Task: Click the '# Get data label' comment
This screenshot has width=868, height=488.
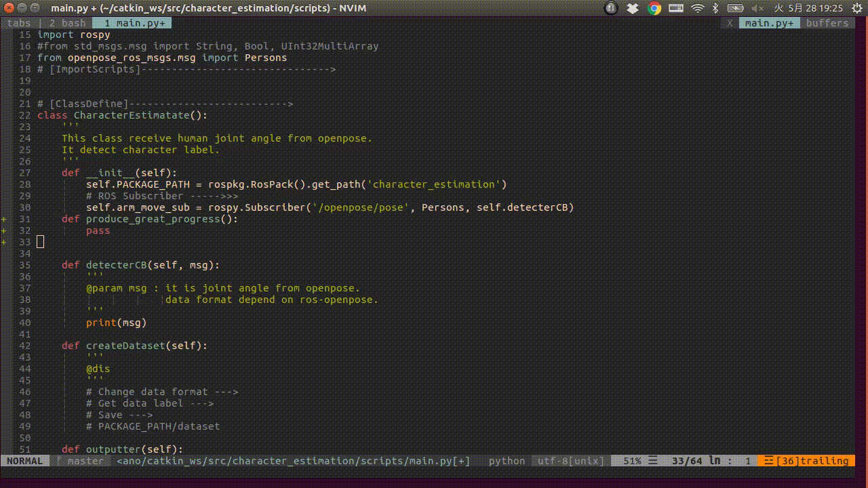Action: 150,403
